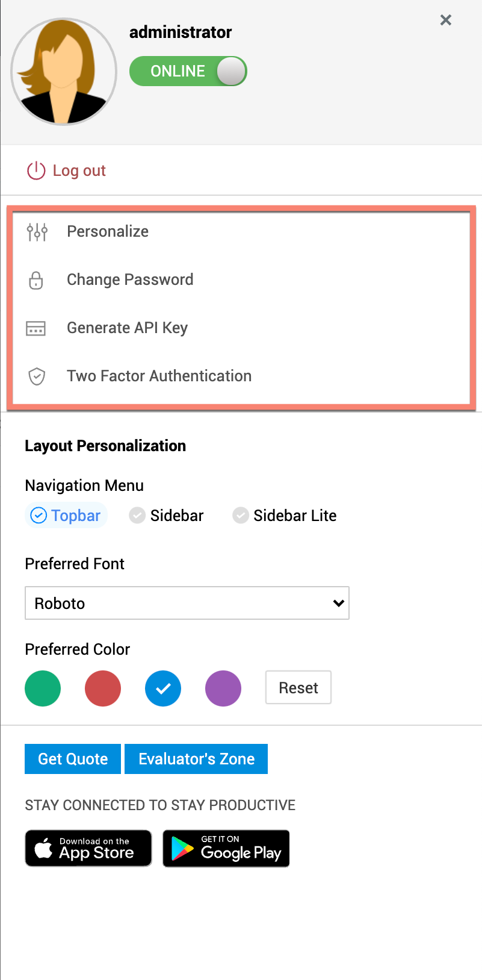The height and width of the screenshot is (980, 482).
Task: Select Sidebar Lite navigation menu
Action: click(285, 516)
